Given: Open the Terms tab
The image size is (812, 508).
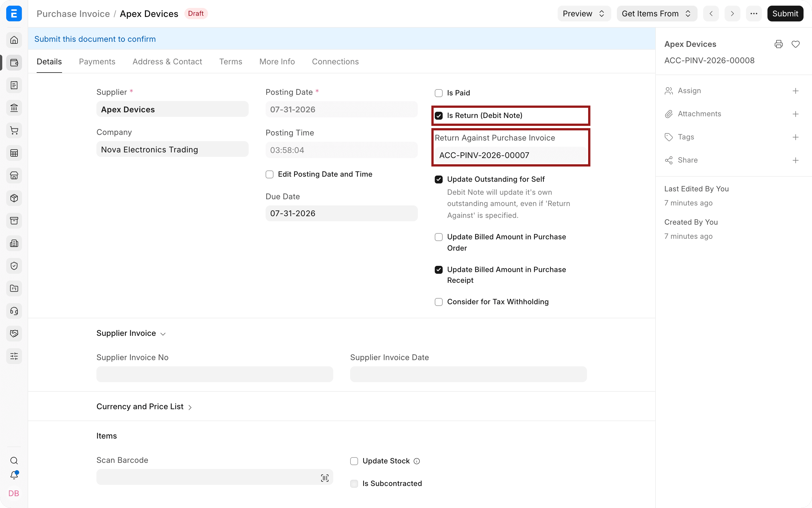Looking at the screenshot, I should [x=231, y=62].
